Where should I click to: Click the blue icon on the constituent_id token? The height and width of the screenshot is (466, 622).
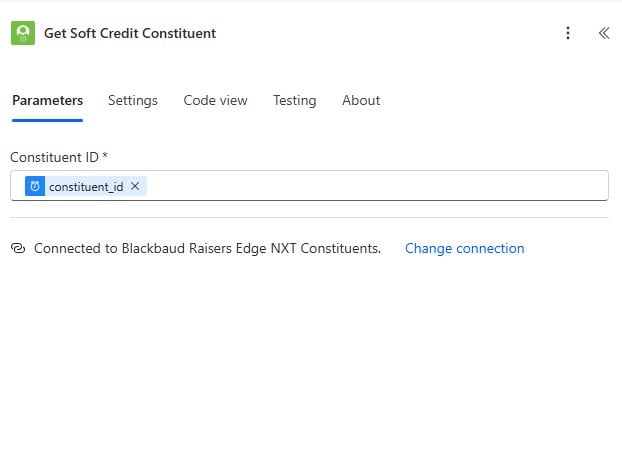(x=35, y=186)
